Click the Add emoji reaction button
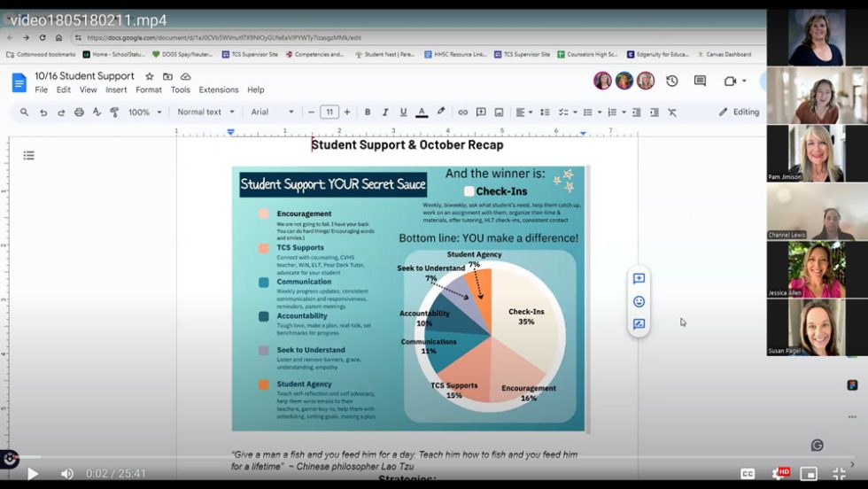The width and height of the screenshot is (868, 489). click(x=639, y=301)
